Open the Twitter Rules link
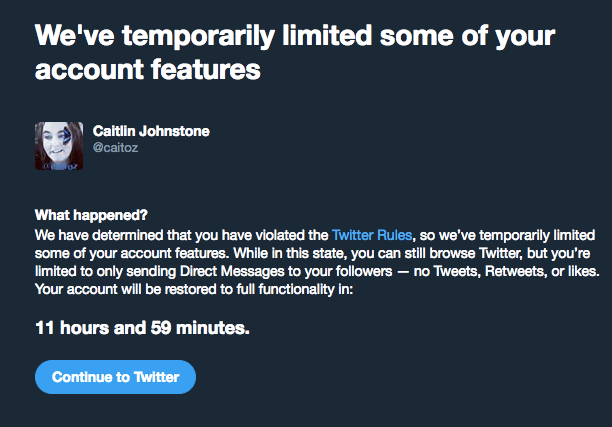This screenshot has width=612, height=427. point(372,235)
